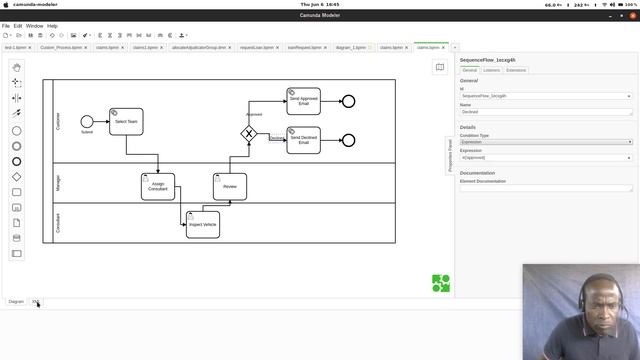Select the Select Team task in diagram

pyautogui.click(x=126, y=122)
